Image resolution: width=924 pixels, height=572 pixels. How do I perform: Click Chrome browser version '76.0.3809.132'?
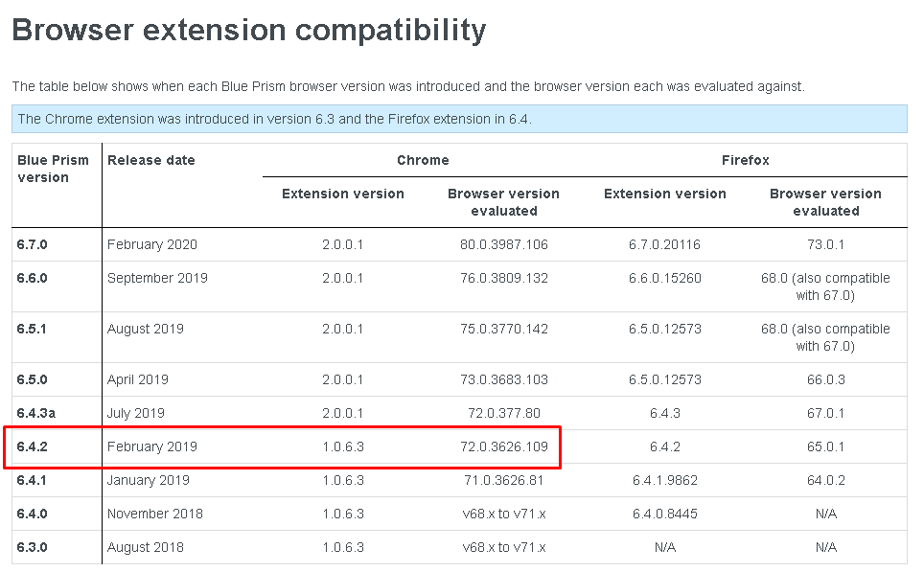coord(504,278)
